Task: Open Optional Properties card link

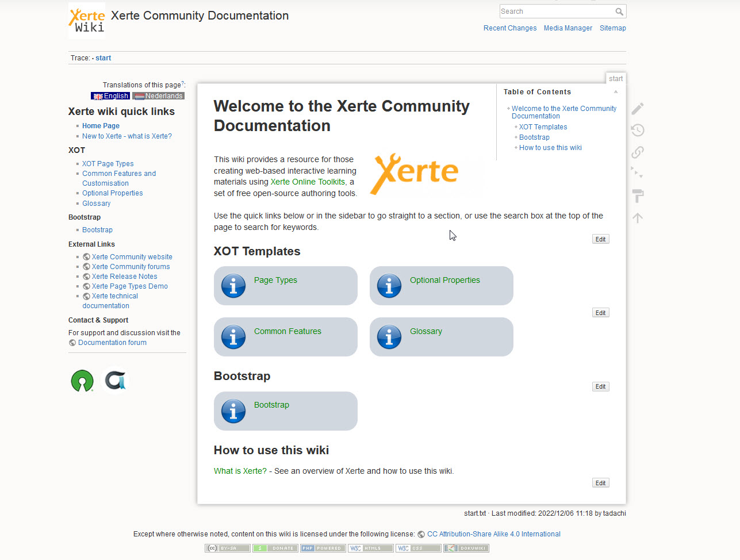Action: [x=444, y=280]
